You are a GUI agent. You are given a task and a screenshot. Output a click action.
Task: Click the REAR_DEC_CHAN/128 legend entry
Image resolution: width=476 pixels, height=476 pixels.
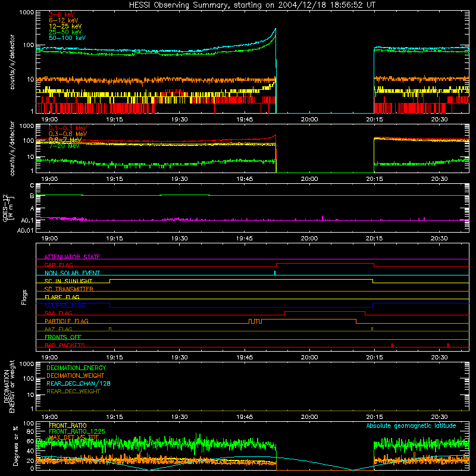(x=79, y=383)
